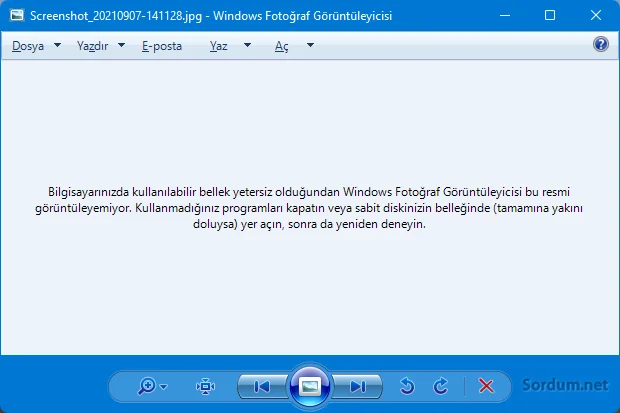The width and height of the screenshot is (620, 413).
Task: Open help with the question mark icon
Action: (601, 44)
